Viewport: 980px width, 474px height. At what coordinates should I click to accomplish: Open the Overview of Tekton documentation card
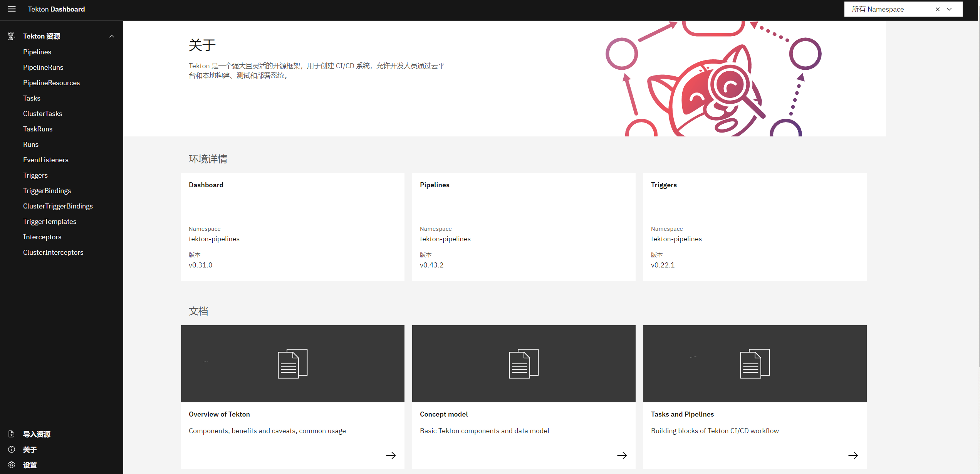coord(219,414)
